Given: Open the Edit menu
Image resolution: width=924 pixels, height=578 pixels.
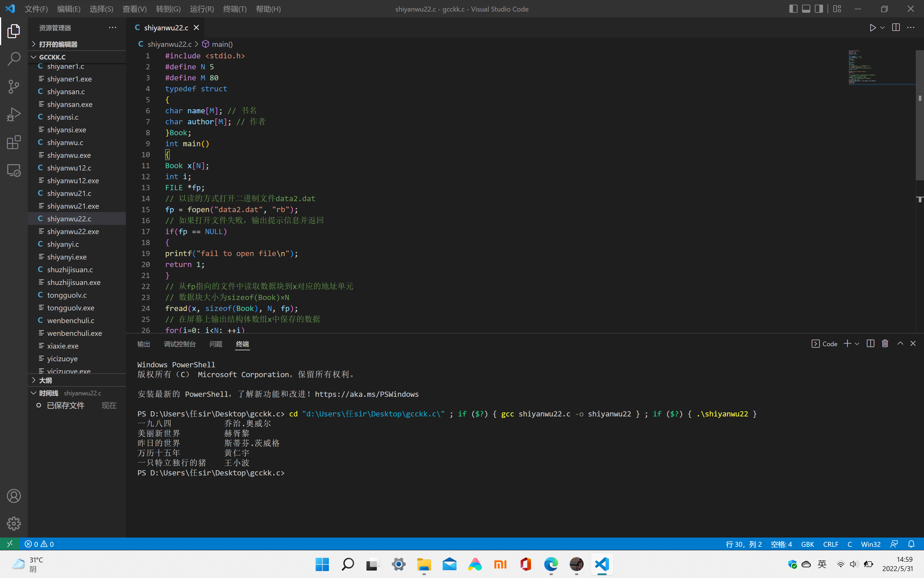Looking at the screenshot, I should (69, 9).
